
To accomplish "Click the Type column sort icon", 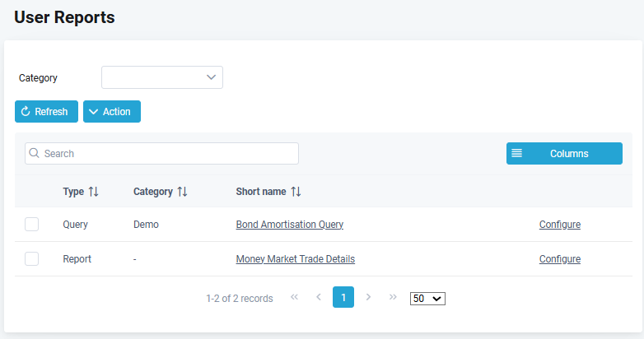I will 93,192.
